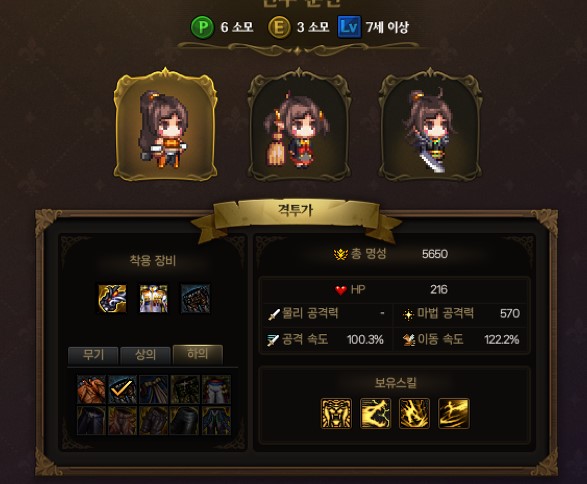Switch to the 하의 tab
The height and width of the screenshot is (484, 587).
point(198,354)
